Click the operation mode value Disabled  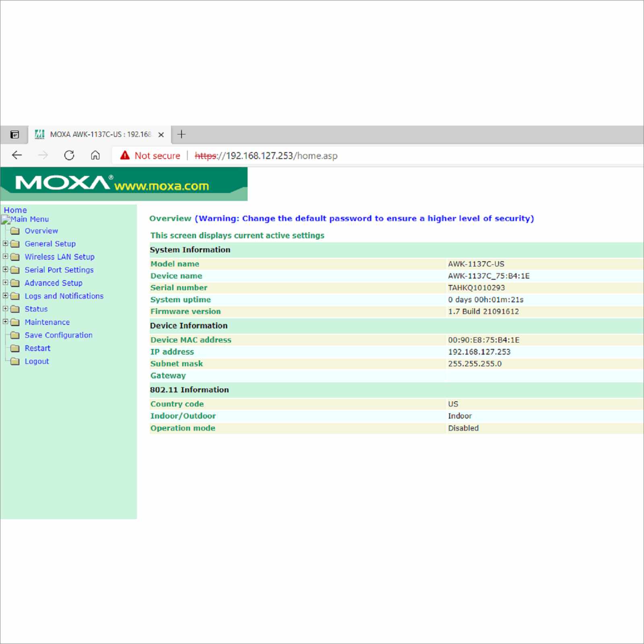pyautogui.click(x=463, y=428)
